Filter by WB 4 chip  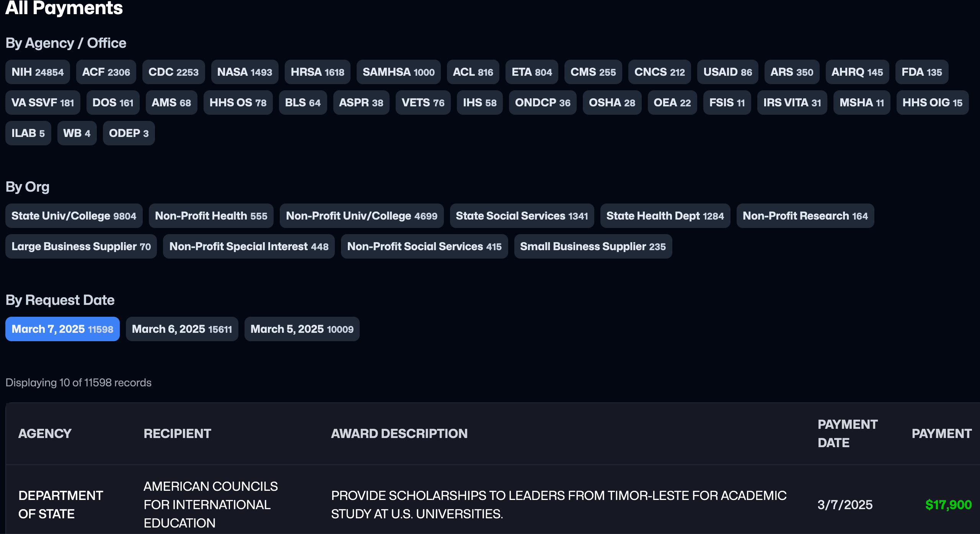point(77,133)
